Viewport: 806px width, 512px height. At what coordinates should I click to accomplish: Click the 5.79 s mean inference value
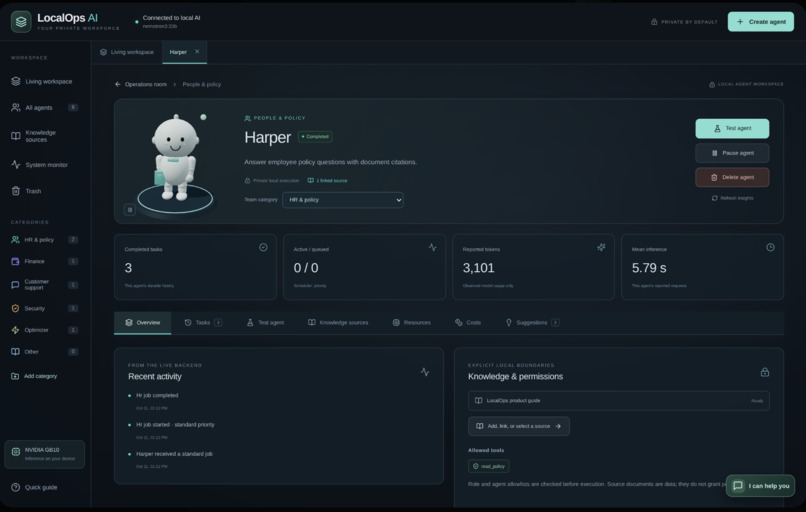tap(649, 268)
